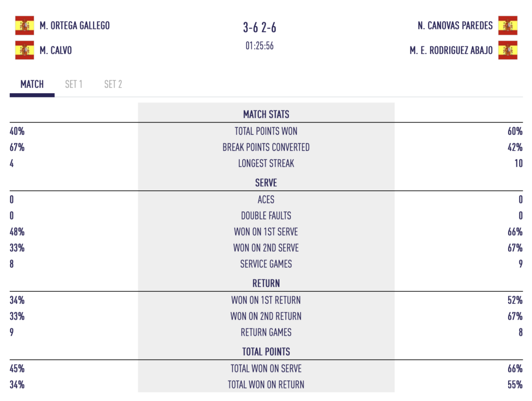Open the SET 2 tab
The height and width of the screenshot is (401, 532).
point(113,84)
